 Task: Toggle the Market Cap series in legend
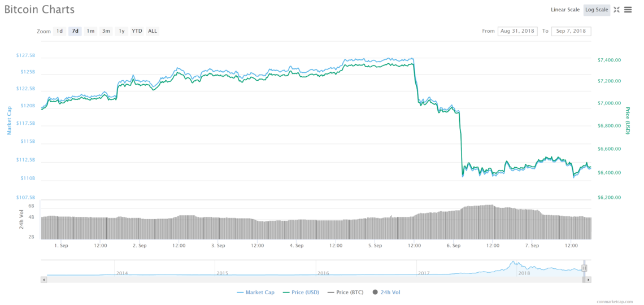coord(255,292)
